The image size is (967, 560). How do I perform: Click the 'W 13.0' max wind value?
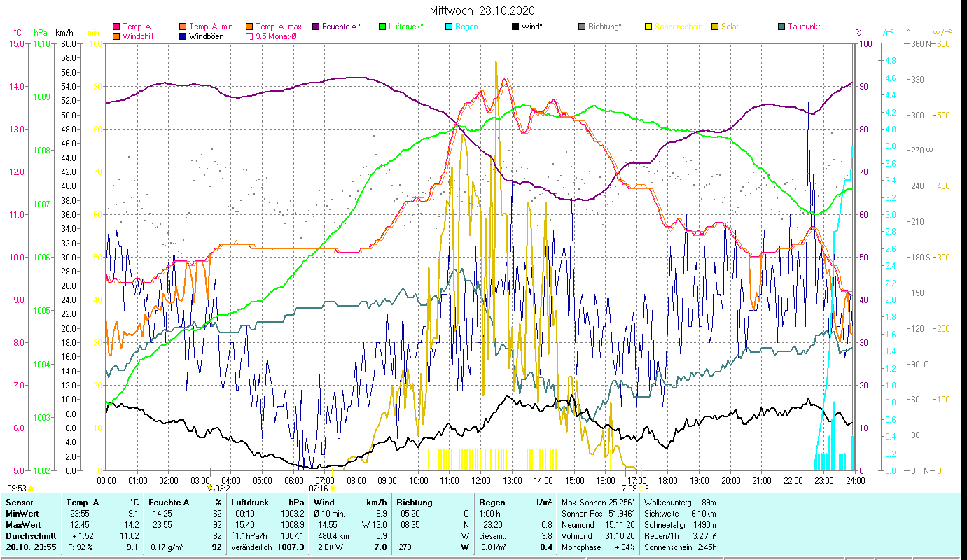tap(375, 525)
